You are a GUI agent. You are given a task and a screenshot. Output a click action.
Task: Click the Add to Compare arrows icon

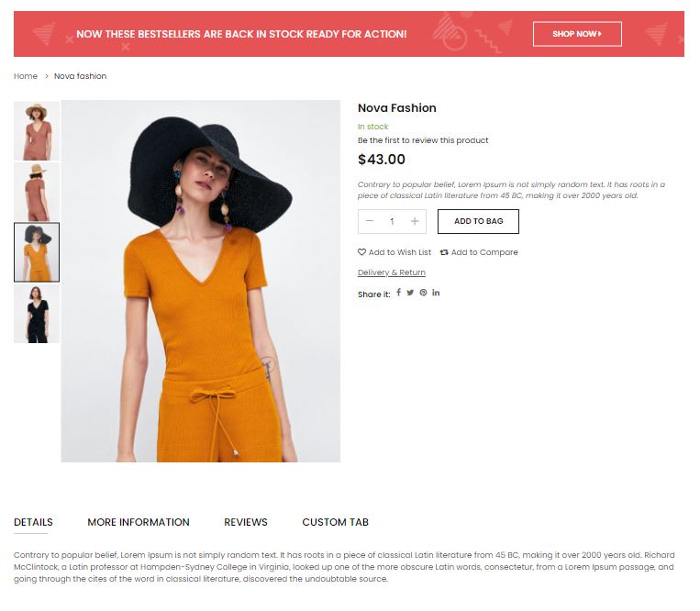[x=444, y=252]
